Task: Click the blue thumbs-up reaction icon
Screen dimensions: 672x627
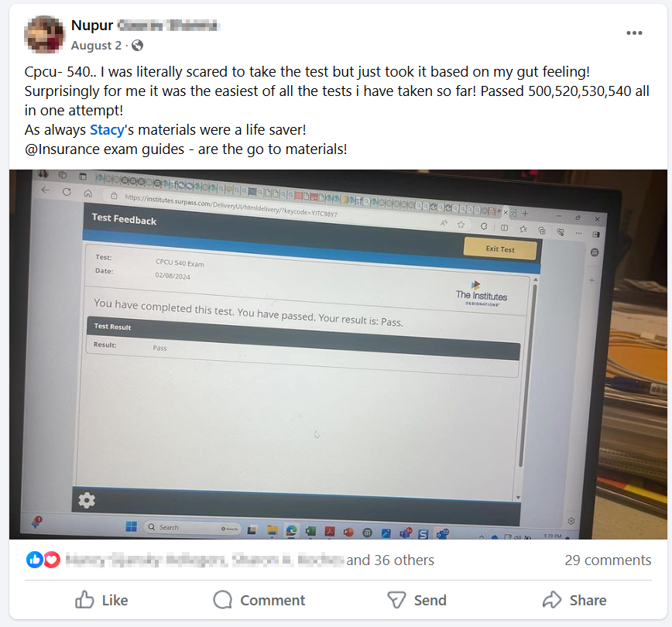Action: (x=35, y=560)
